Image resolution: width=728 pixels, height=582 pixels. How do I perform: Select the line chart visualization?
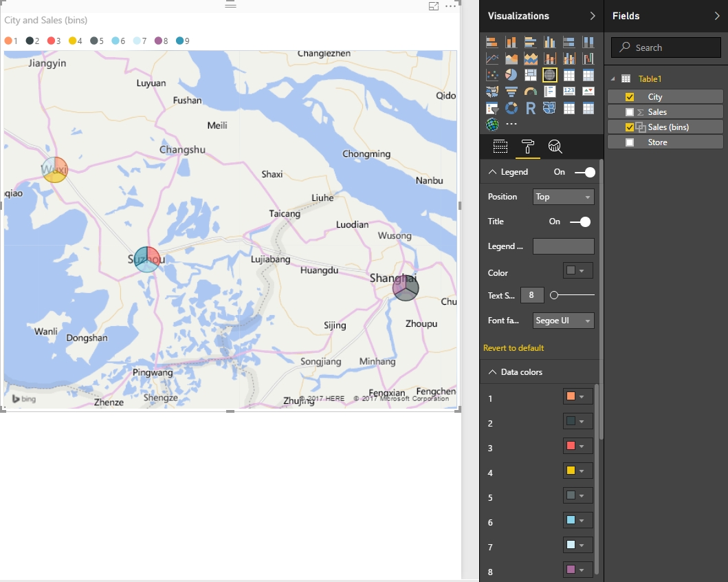pos(492,58)
